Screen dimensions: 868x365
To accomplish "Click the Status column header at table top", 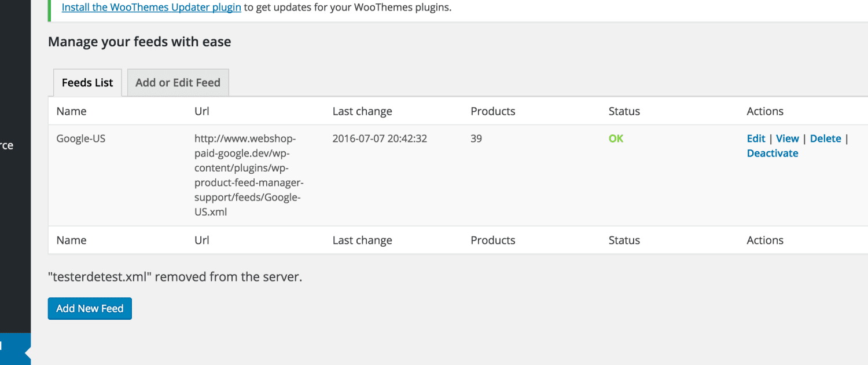I will [x=624, y=111].
